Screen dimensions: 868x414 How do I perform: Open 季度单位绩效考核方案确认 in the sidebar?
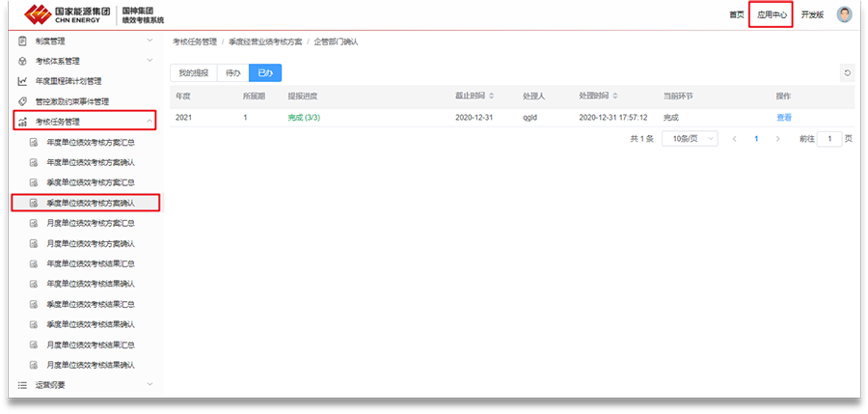tap(90, 203)
